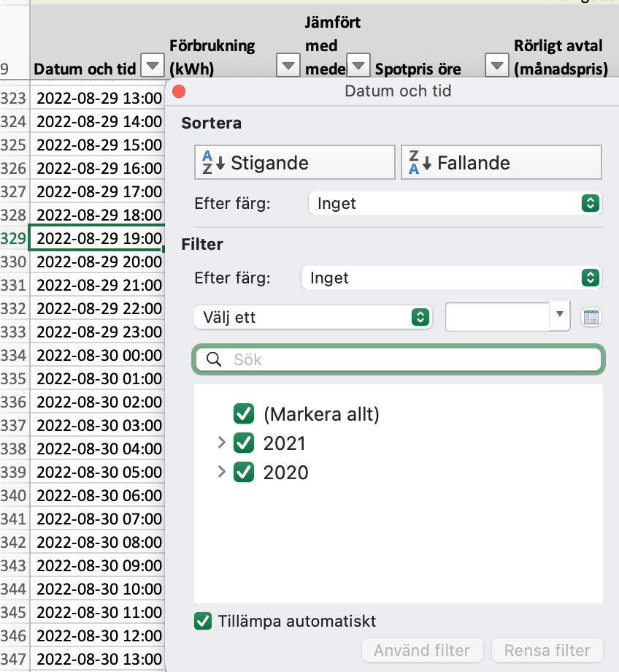Expand the 2020 tree node
Viewport: 619px width, 672px height.
coord(221,471)
